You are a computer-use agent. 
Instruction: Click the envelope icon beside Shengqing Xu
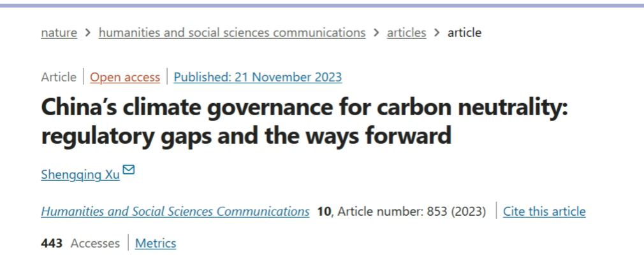click(x=129, y=170)
